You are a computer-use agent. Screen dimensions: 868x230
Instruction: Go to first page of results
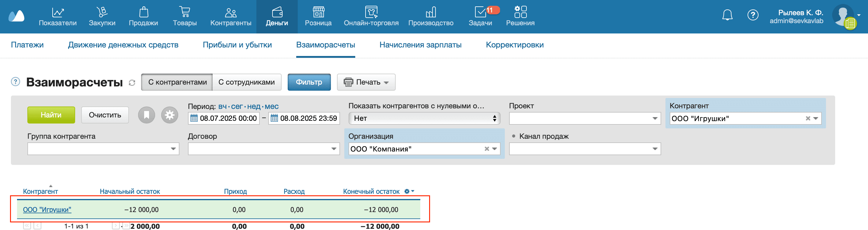pos(27,226)
